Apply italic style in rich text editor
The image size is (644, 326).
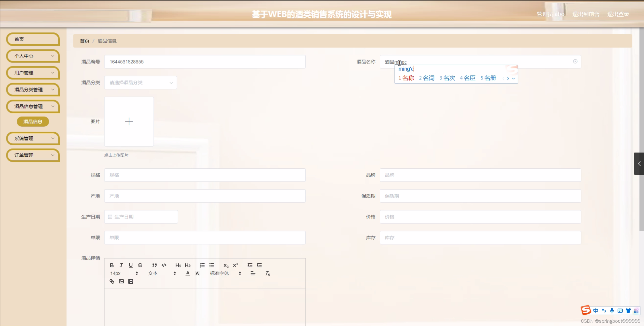click(121, 265)
